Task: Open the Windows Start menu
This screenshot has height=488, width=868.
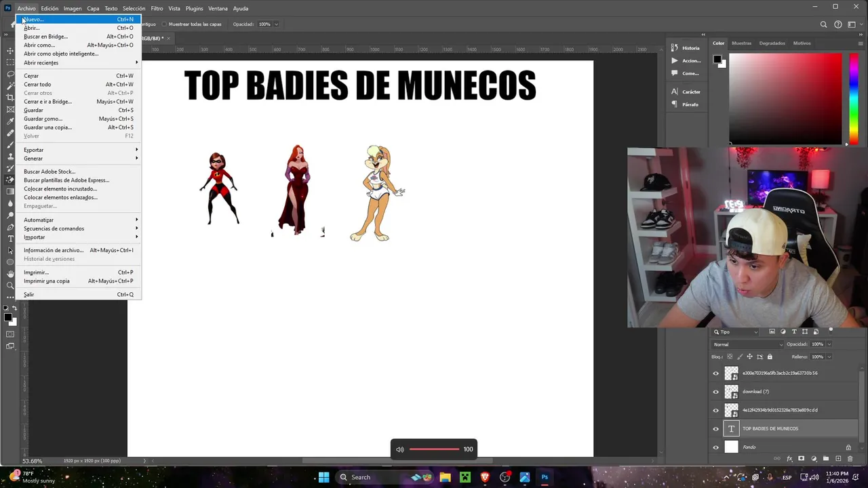Action: (x=323, y=477)
